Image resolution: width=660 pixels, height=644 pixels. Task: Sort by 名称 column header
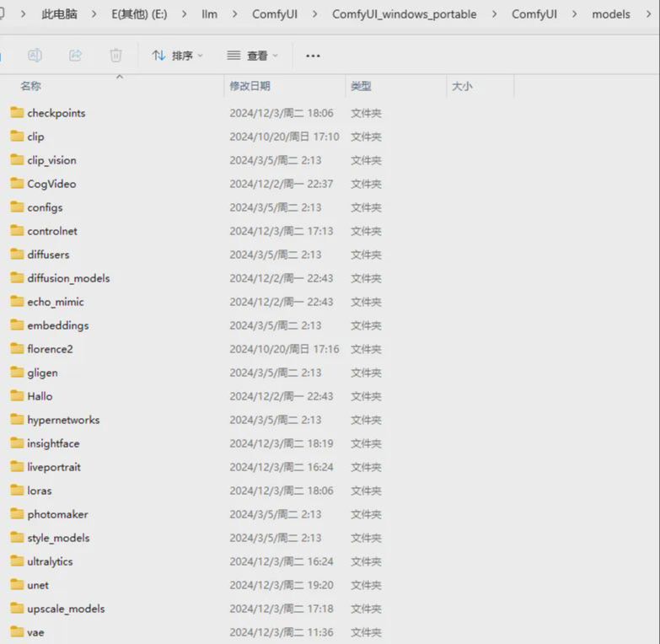[30, 86]
